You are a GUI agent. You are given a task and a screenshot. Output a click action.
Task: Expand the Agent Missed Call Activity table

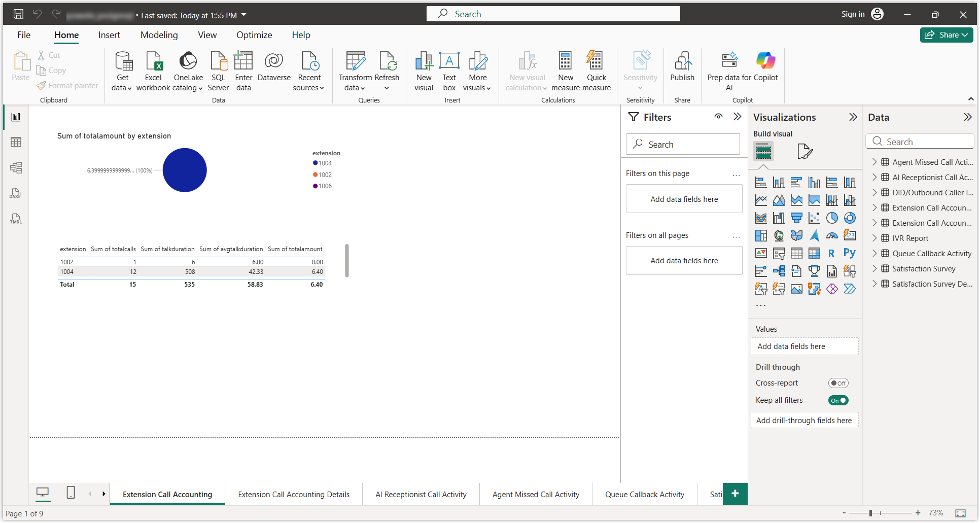(874, 162)
